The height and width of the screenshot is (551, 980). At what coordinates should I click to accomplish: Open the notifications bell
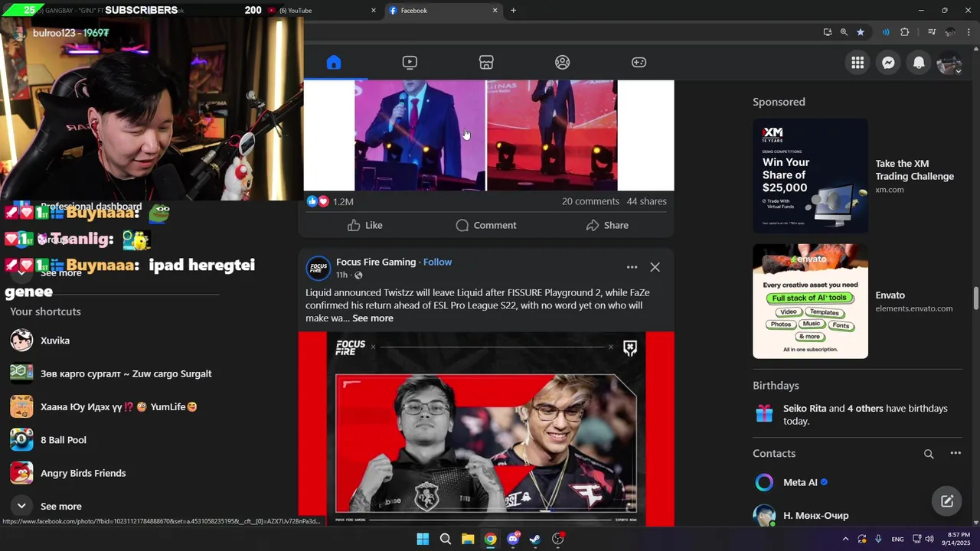pyautogui.click(x=919, y=63)
